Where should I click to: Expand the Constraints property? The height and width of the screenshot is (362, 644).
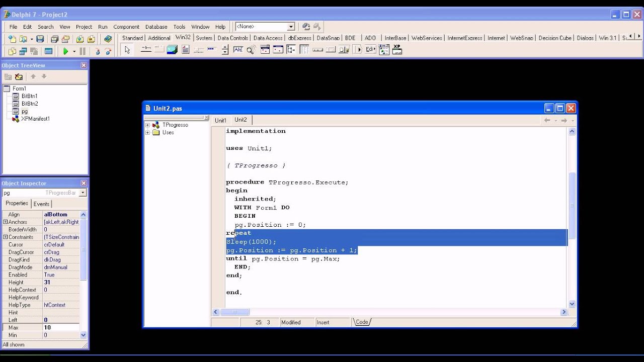click(6, 237)
